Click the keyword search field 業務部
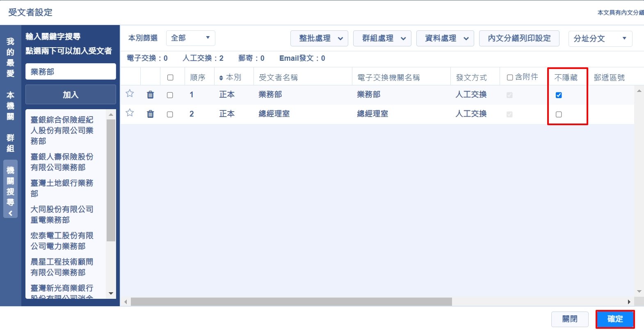This screenshot has width=644, height=330. pos(71,72)
